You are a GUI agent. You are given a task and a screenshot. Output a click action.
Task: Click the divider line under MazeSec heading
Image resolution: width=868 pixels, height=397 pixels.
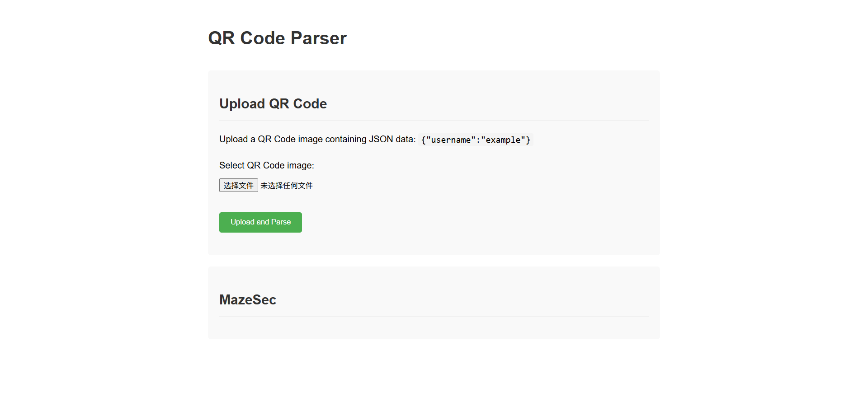434,316
